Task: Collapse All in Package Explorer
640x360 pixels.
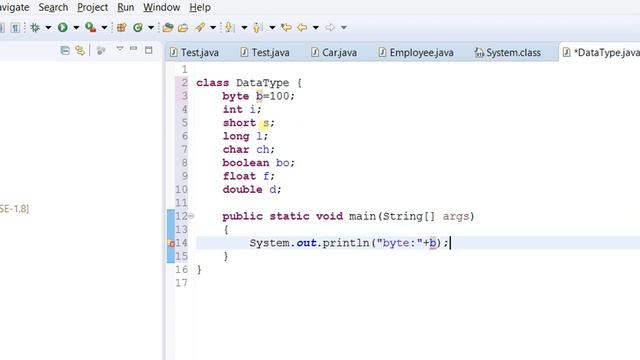Action: [x=65, y=50]
